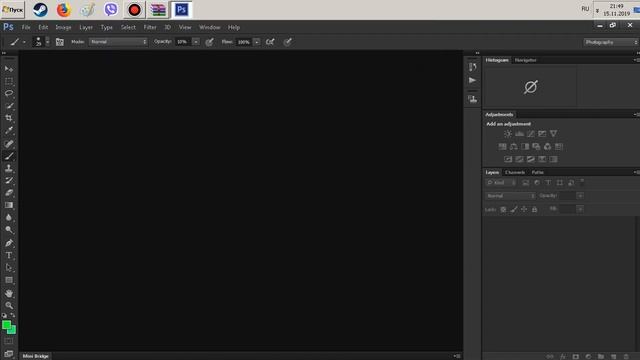Screen dimensions: 640x360
Task: Select the Hand tool
Action: (x=9, y=293)
